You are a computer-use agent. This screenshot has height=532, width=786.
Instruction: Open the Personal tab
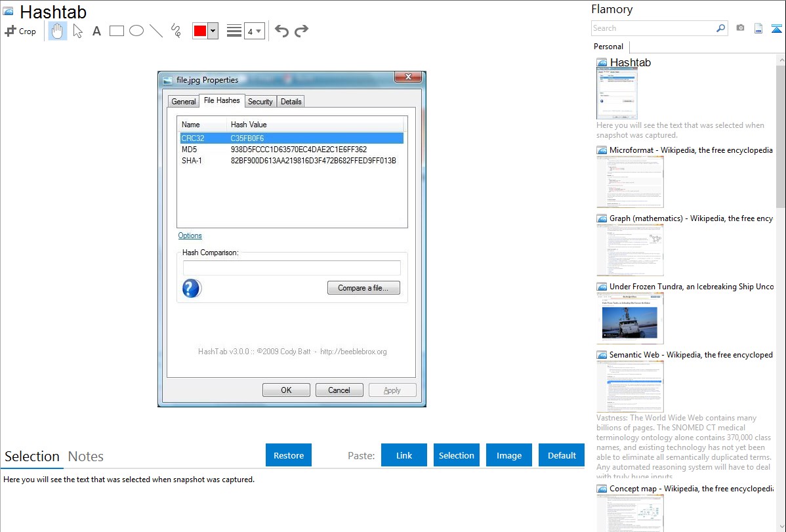[x=608, y=47]
